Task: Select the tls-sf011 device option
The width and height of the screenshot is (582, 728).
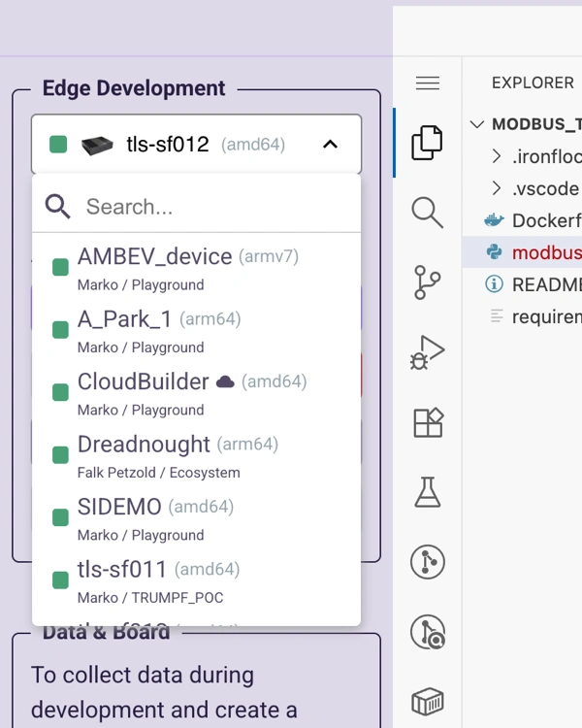Action: (x=122, y=570)
